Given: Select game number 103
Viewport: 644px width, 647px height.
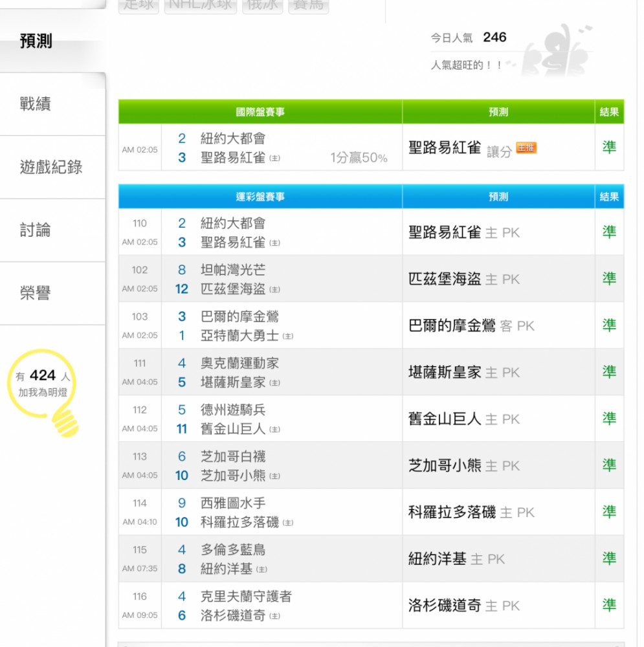Looking at the screenshot, I should [x=140, y=316].
